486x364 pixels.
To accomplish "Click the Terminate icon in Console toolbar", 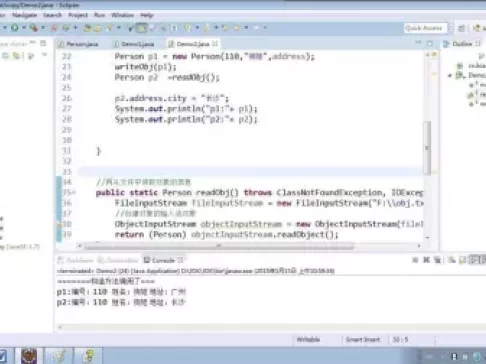I will [415, 260].
